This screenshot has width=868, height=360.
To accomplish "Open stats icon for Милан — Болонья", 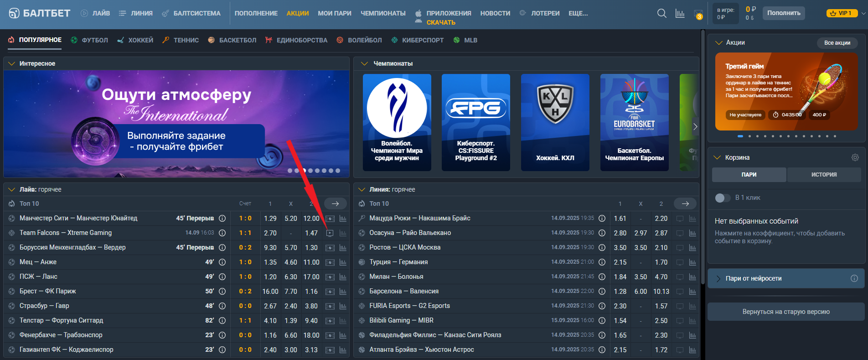I will tap(692, 277).
